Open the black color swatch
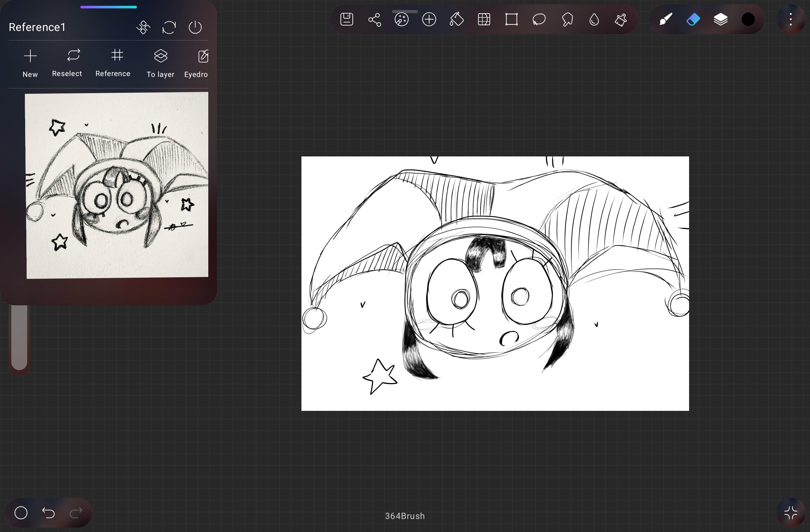The width and height of the screenshot is (810, 532). click(x=748, y=19)
